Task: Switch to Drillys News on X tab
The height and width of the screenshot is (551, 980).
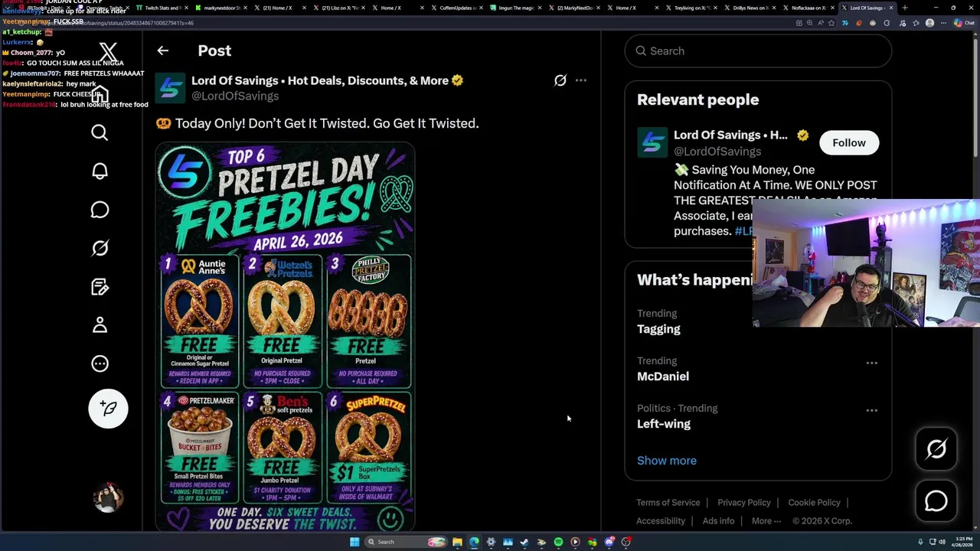Action: coord(750,8)
